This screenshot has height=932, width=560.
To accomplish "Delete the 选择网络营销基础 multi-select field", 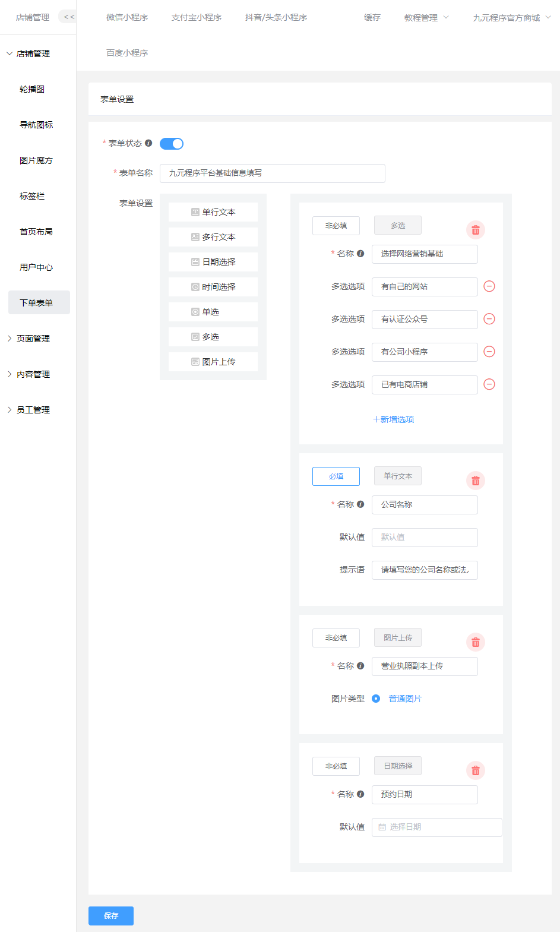I will click(x=475, y=230).
